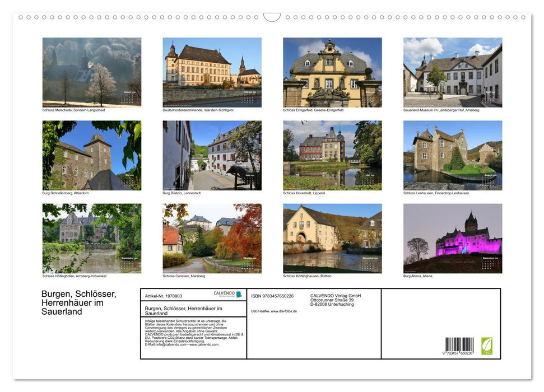Image resolution: width=544 pixels, height=392 pixels.
Task: Click the calendar hanger hook at top
Action: (272, 17)
